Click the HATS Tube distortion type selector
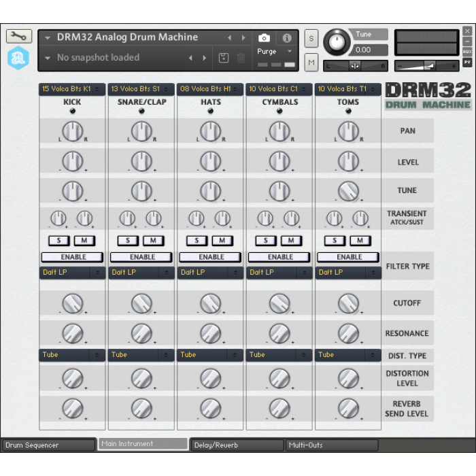The height and width of the screenshot is (476, 476). tap(210, 355)
